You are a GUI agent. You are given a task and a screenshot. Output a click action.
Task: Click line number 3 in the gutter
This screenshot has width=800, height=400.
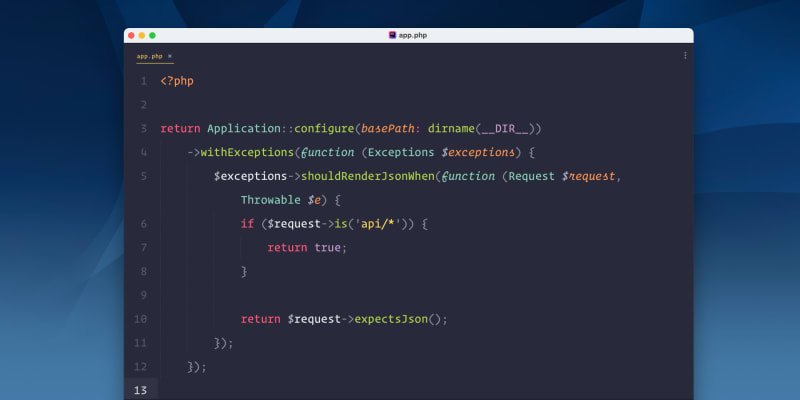tap(143, 129)
